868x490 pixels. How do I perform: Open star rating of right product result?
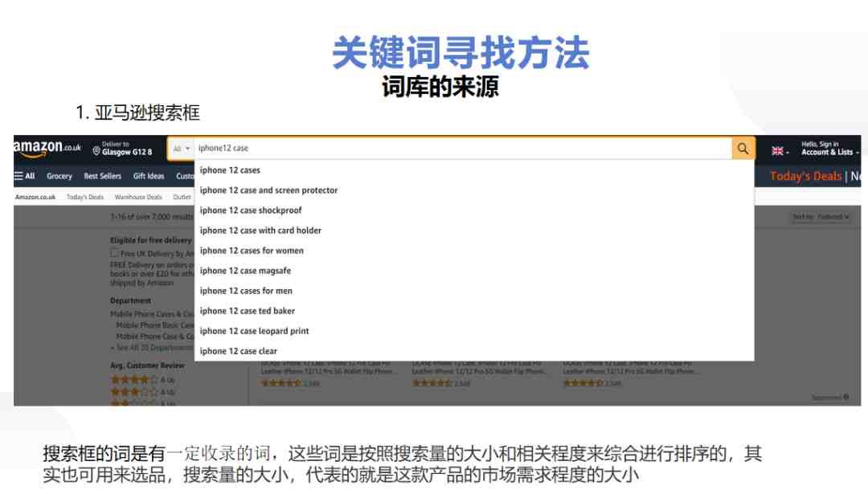coord(583,382)
